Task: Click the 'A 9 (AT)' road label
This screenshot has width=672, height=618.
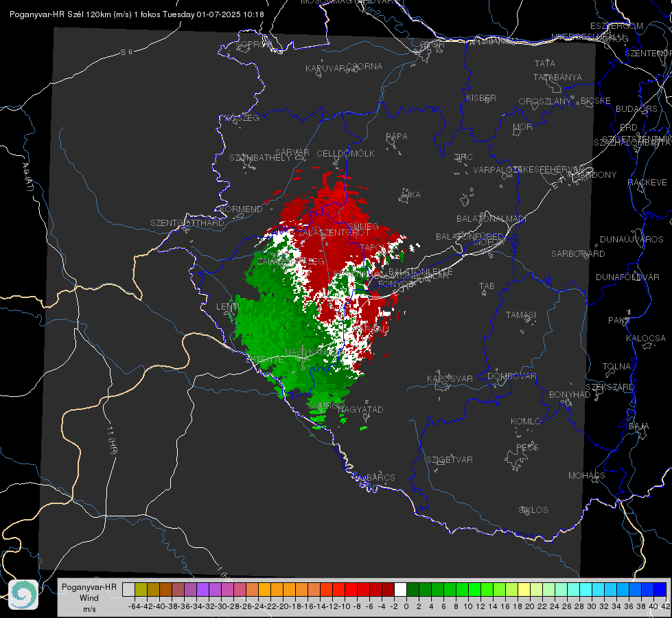Action: tap(28, 176)
